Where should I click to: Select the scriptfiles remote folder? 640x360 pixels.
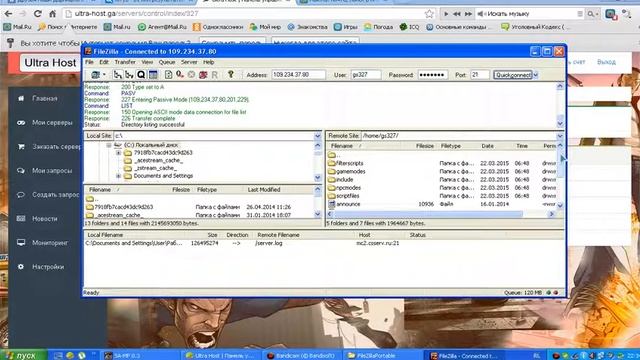click(343, 196)
